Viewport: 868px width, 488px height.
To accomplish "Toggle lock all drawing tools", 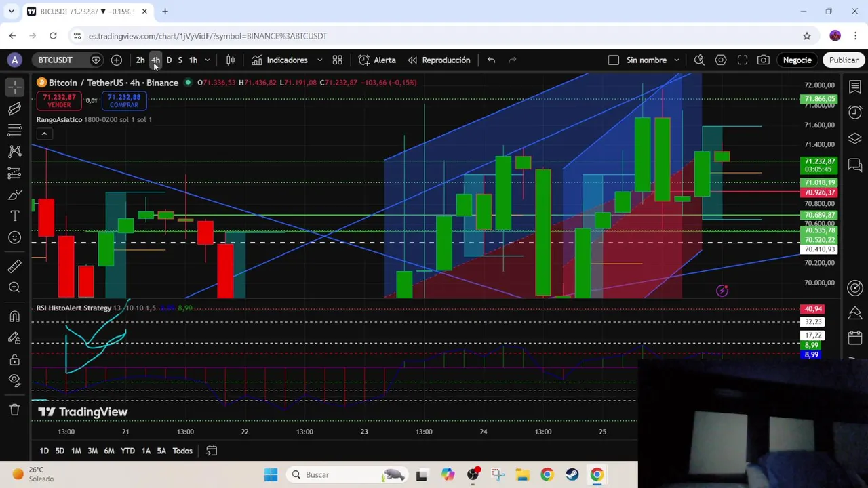I will [14, 360].
